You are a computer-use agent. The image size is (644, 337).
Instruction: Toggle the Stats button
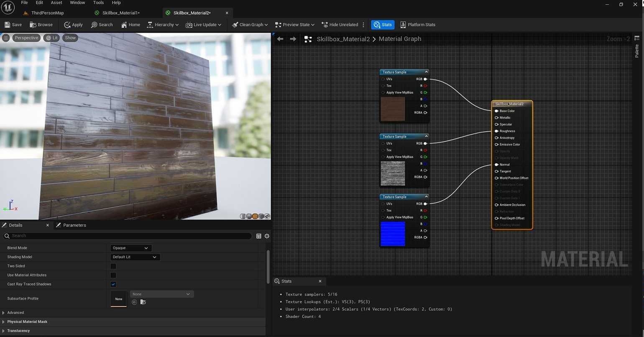(x=383, y=25)
